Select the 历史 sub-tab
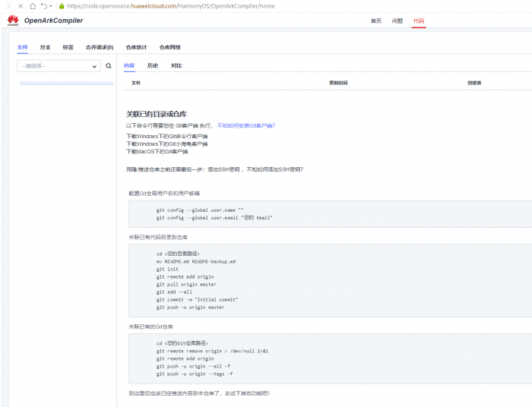This screenshot has width=532, height=407. tap(153, 65)
